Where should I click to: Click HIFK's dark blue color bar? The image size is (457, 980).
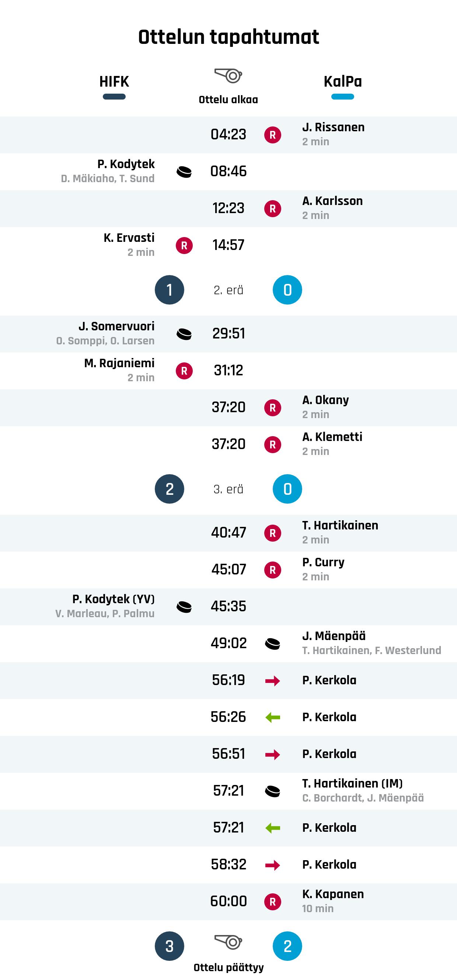click(114, 97)
